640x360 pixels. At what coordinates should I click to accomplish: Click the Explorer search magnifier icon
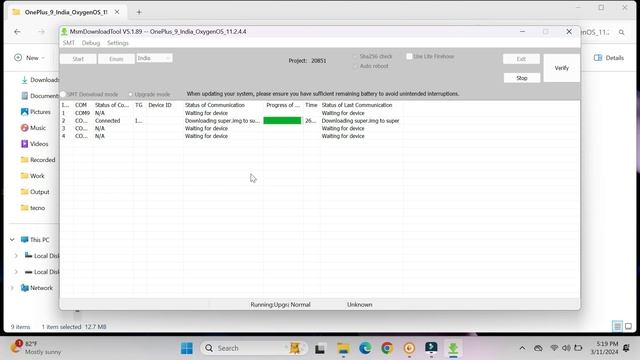point(621,32)
